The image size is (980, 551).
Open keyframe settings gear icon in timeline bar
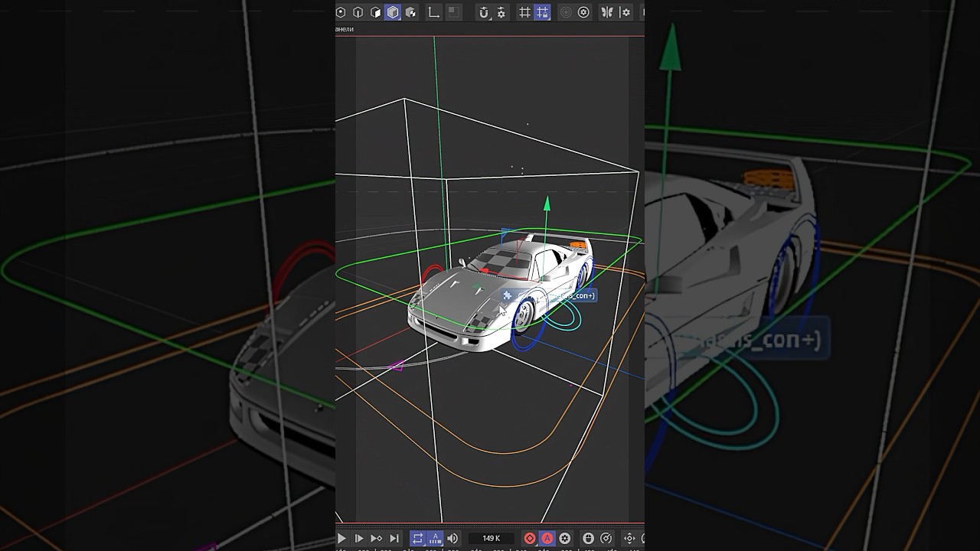coord(565,539)
